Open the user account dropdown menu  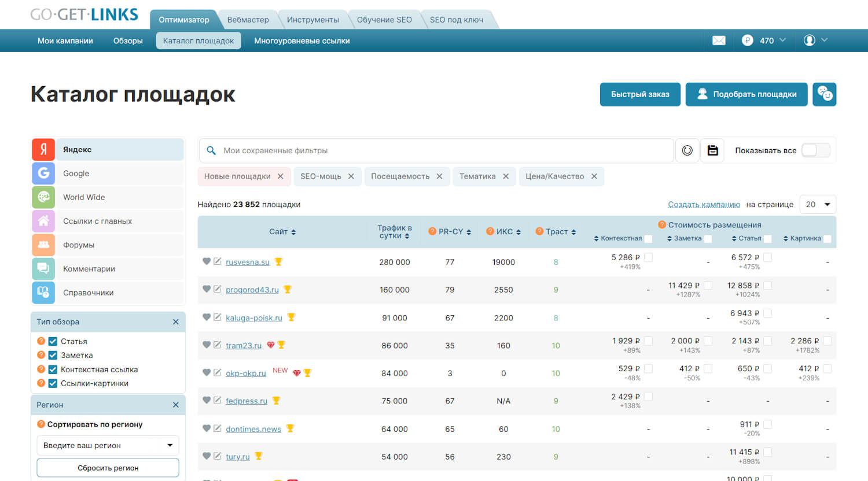[815, 40]
